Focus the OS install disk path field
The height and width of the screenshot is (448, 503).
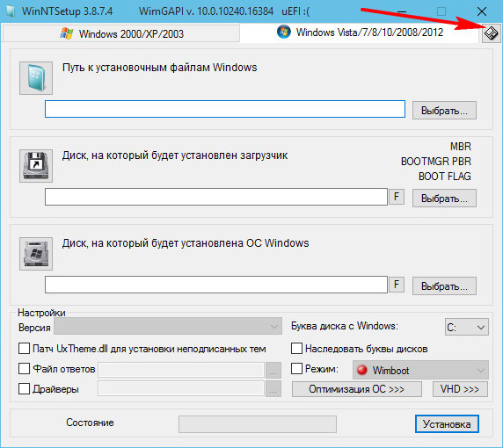tap(216, 285)
